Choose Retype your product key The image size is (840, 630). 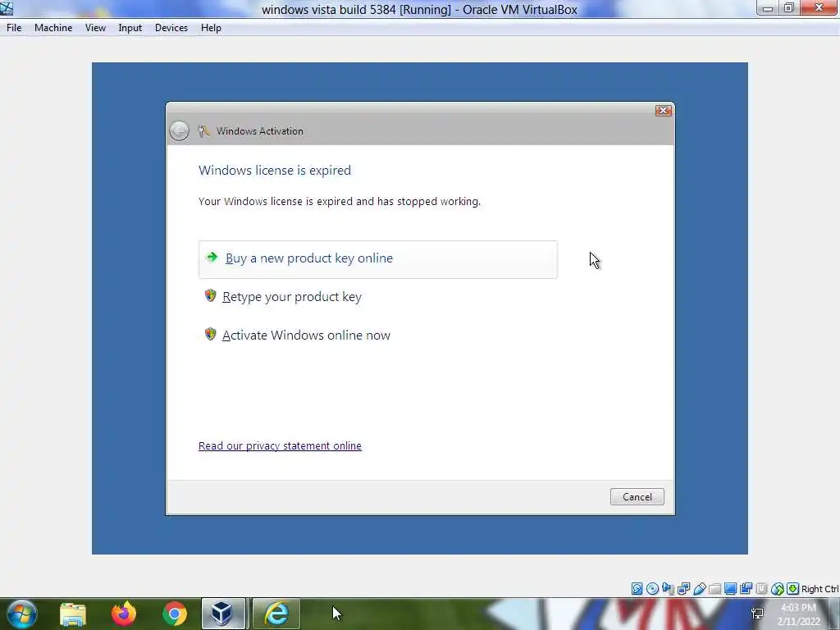292,297
